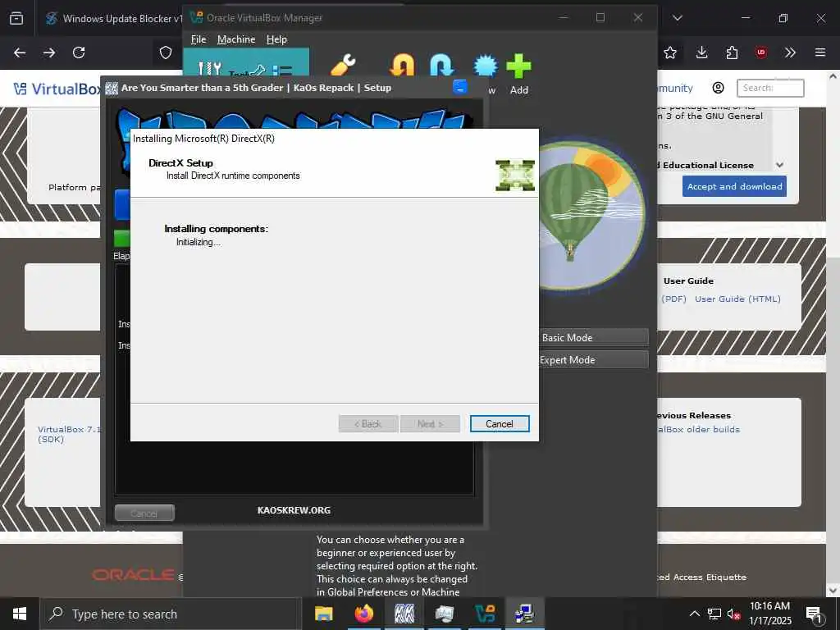Switch to the DirectX setup taskbar icon
The image size is (840, 630).
[524, 614]
